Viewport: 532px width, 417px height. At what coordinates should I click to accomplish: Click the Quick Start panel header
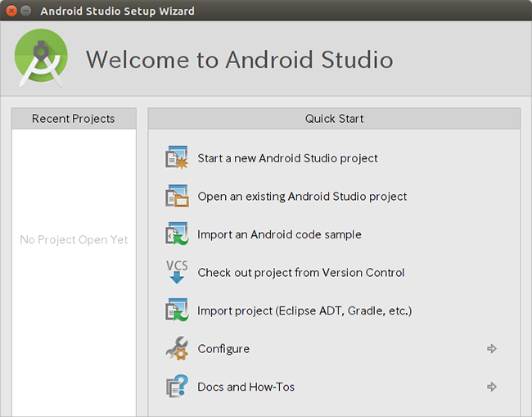pos(334,119)
